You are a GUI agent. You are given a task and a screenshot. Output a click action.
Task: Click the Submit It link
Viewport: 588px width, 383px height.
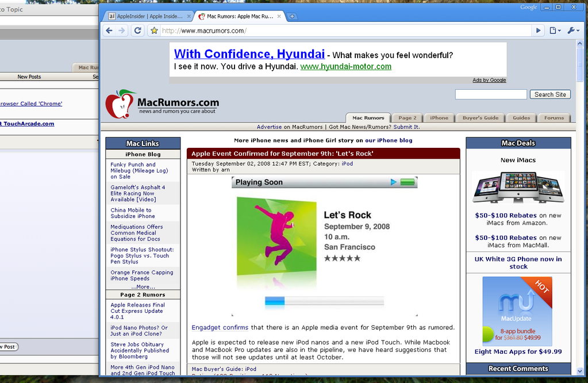coord(406,127)
